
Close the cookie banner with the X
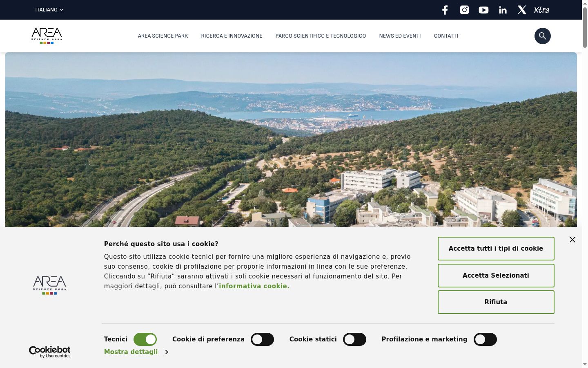(x=572, y=240)
